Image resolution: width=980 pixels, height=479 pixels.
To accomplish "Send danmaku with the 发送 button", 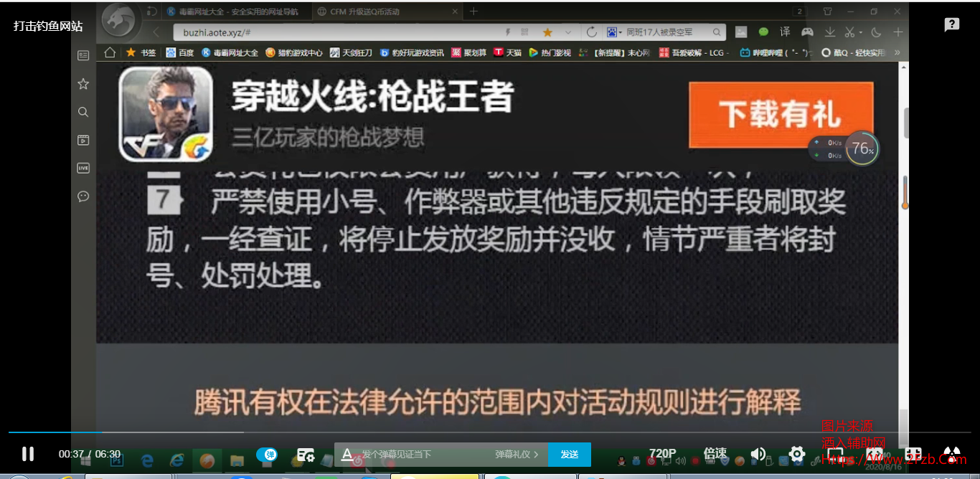I will [570, 455].
